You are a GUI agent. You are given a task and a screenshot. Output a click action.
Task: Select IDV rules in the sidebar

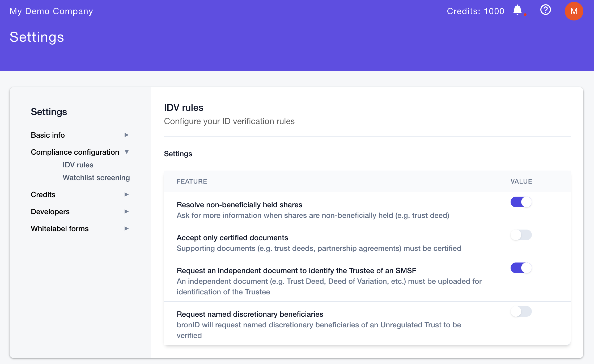click(78, 165)
